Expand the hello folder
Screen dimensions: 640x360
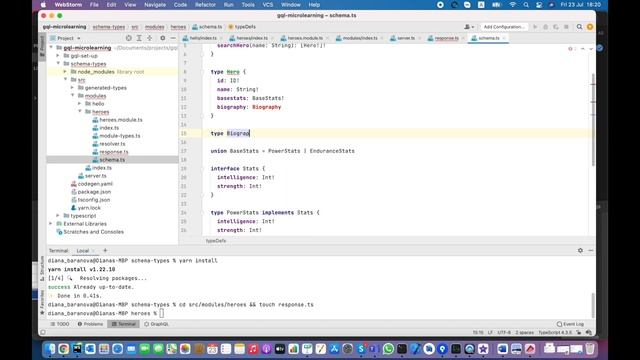pos(80,104)
